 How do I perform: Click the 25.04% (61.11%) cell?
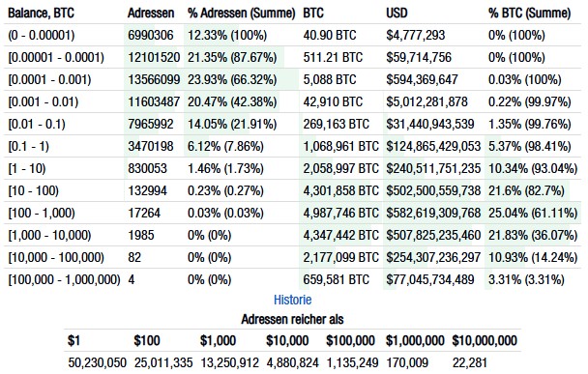coord(533,214)
